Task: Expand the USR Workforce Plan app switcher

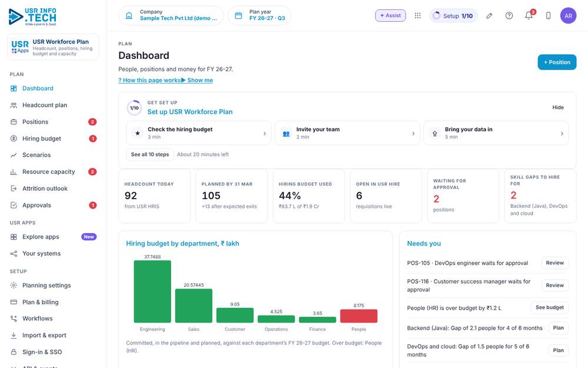Action: [x=54, y=47]
